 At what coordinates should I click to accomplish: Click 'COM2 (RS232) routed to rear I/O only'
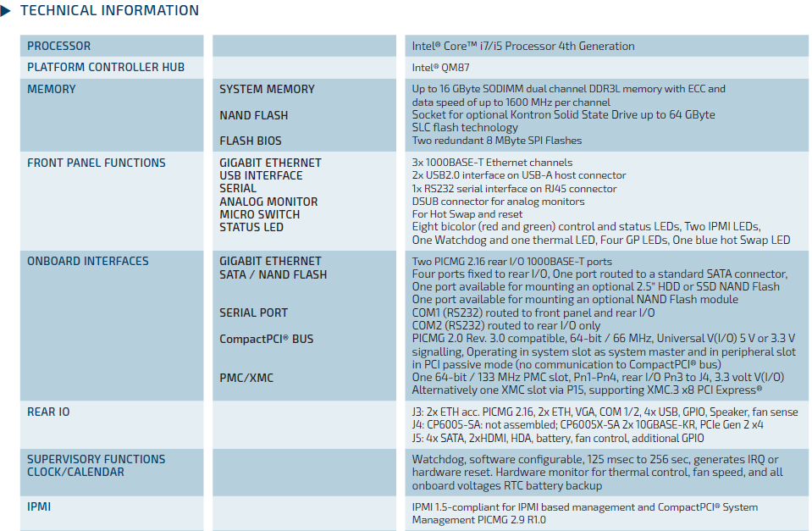(x=506, y=326)
